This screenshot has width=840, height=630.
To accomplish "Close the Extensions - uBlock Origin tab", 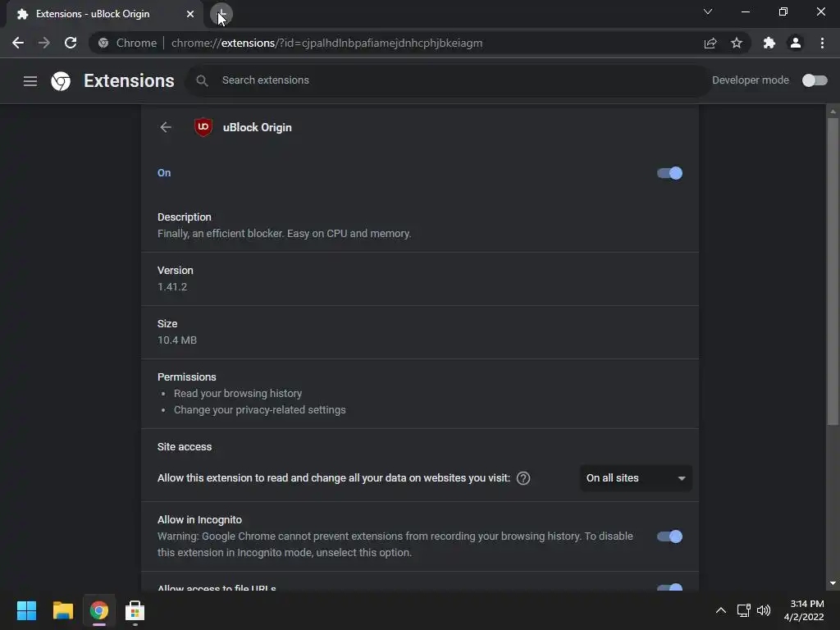I will pos(190,14).
